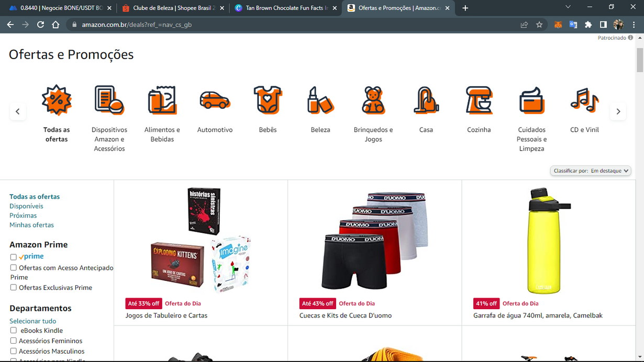Click the browser vertical scrollbar thumb
644x362 pixels.
(x=640, y=60)
